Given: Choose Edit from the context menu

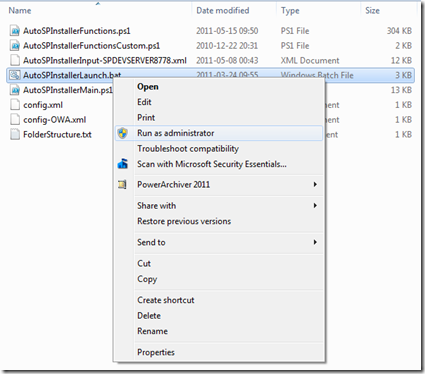Looking at the screenshot, I should pos(219,102).
